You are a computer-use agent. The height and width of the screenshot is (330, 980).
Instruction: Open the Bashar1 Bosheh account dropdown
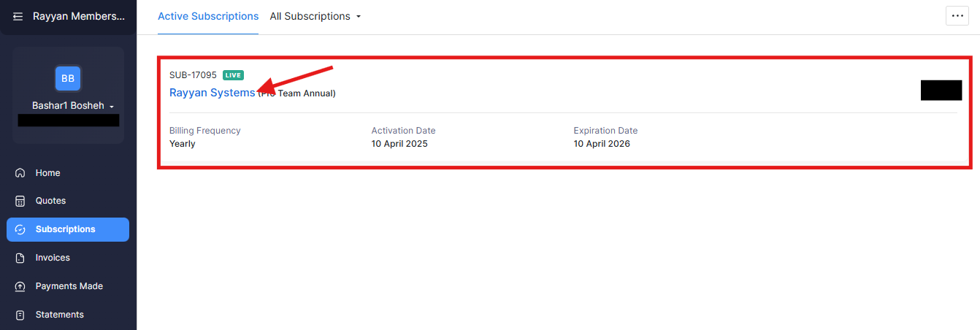point(73,106)
